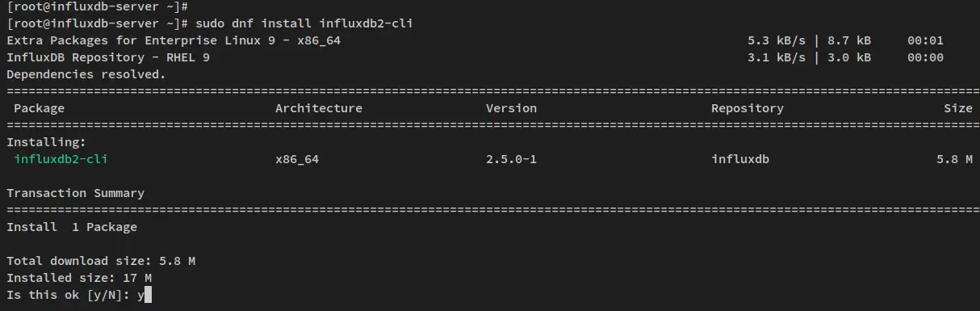The width and height of the screenshot is (980, 311).
Task: Click the 'InfluxDB Repository - RHEL 9' line
Action: [x=108, y=57]
